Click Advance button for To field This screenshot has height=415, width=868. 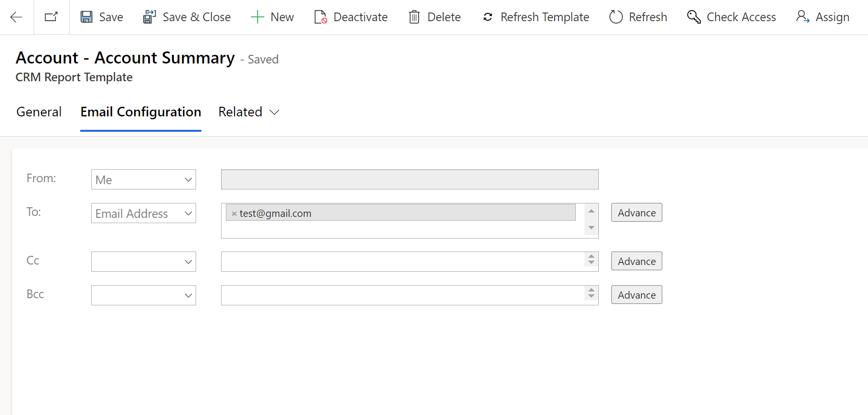pyautogui.click(x=636, y=213)
